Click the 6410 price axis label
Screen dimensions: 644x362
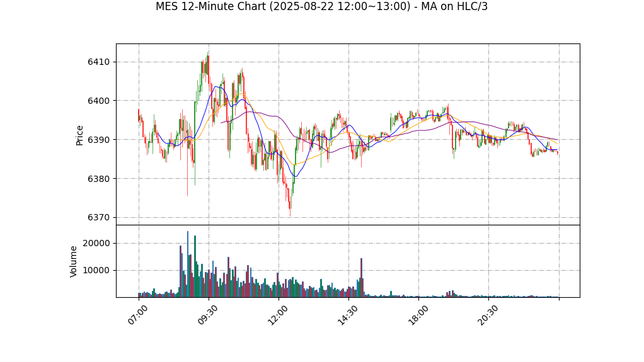(x=98, y=62)
